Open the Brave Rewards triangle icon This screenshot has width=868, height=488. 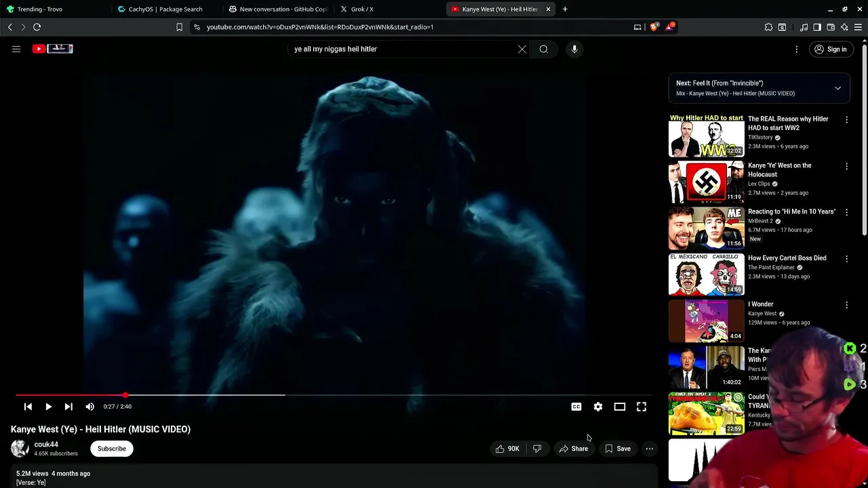click(671, 27)
